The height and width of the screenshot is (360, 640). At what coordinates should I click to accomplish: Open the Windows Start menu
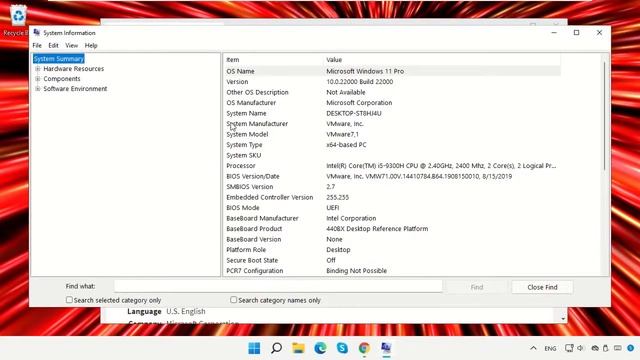point(254,348)
